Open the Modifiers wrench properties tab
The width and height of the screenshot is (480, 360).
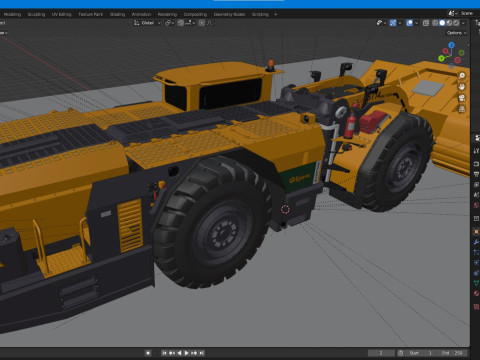tap(476, 242)
